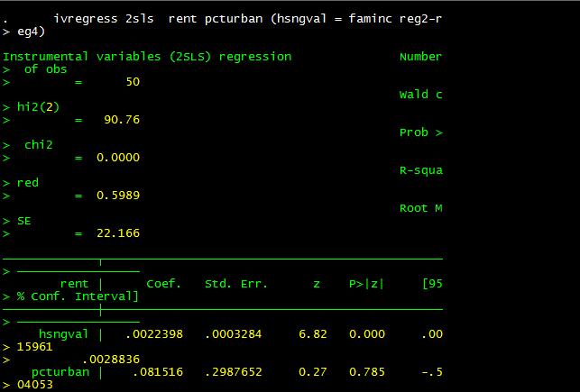Click pcturban z statistic '0.27'

(313, 371)
